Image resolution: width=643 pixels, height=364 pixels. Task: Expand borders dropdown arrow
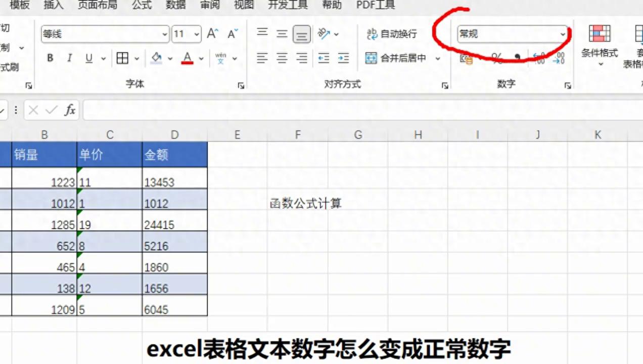(136, 59)
